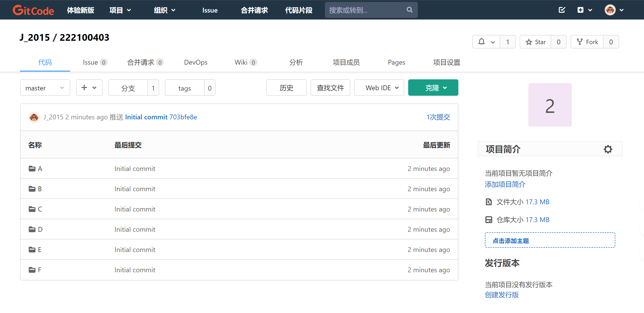Click the notification bell icon
The width and height of the screenshot is (644, 313).
[x=482, y=42]
